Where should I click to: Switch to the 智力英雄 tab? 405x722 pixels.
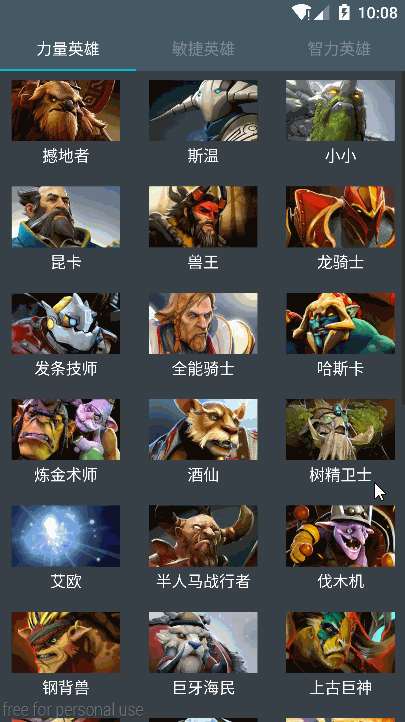point(339,49)
